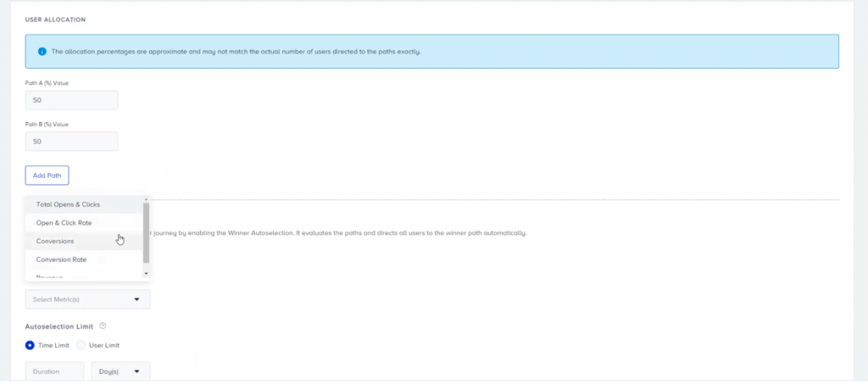868x384 pixels.
Task: Select the User Limit radio button
Action: [81, 345]
